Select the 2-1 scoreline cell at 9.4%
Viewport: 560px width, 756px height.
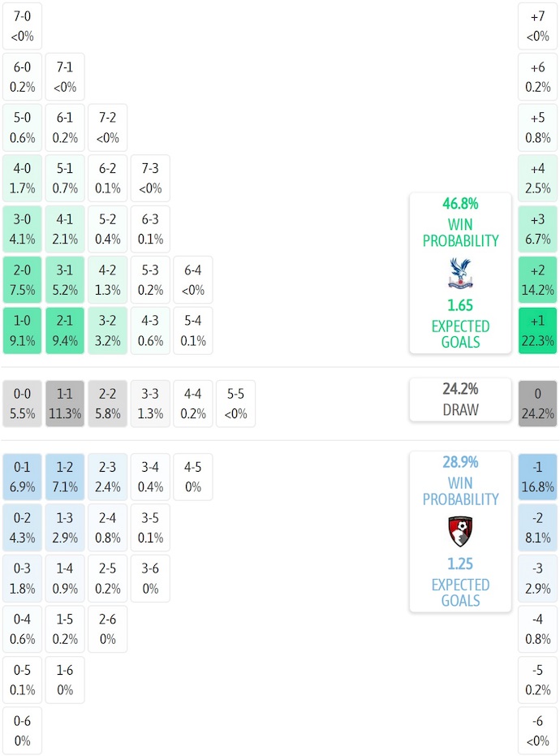(x=65, y=330)
